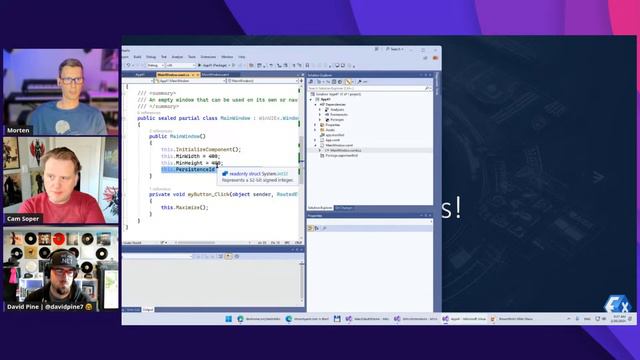Open the App11.MainWindow class navigation dropdown
This screenshot has width=640, height=360.
coord(190,81)
